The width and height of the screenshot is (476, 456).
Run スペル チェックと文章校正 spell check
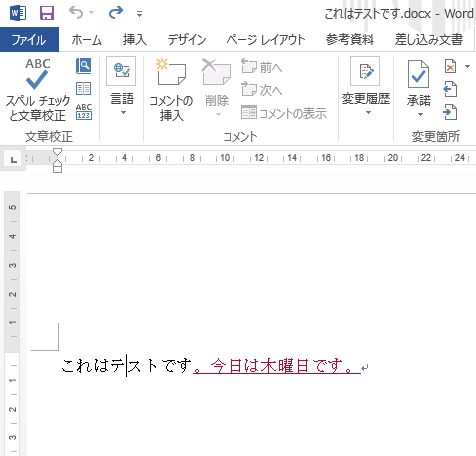38,90
